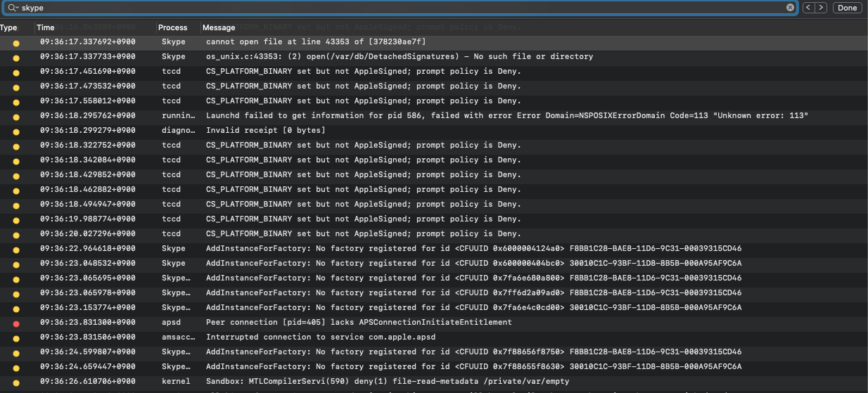This screenshot has height=393, width=868.
Task: Click yellow dot beside 'Invalid receipt' row
Action: [16, 131]
